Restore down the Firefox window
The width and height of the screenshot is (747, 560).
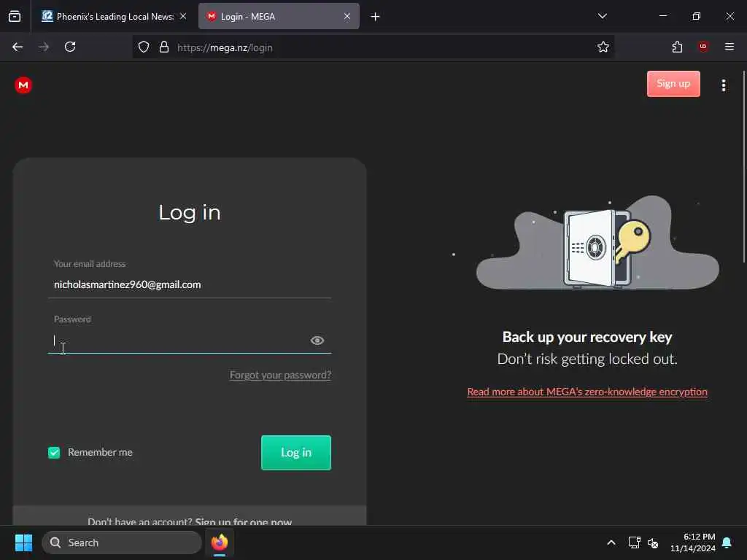(x=696, y=16)
